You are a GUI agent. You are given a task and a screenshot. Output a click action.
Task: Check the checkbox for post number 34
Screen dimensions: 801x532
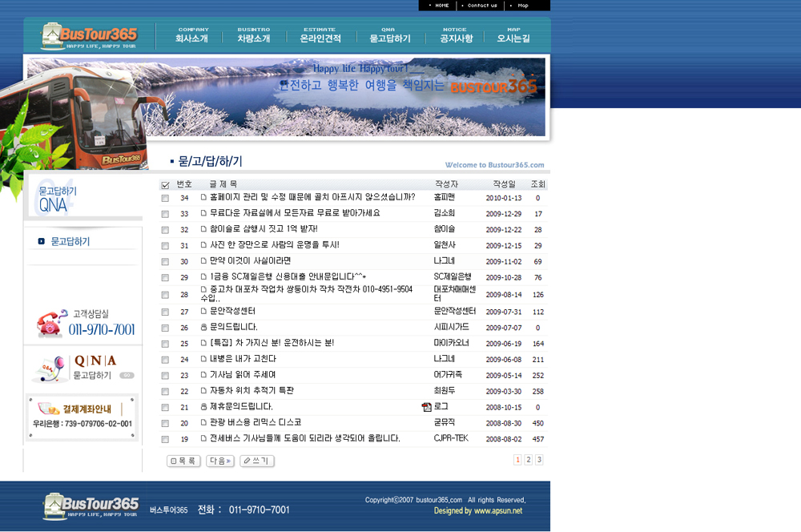click(165, 198)
